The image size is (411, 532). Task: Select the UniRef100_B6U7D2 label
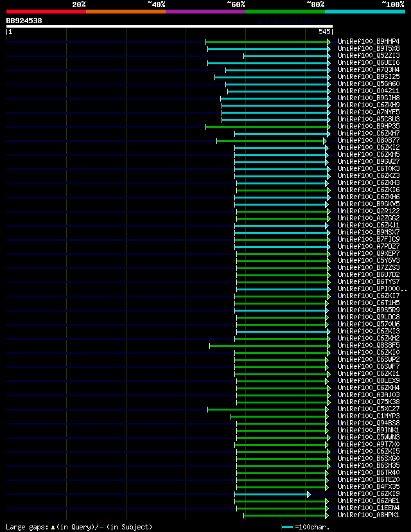click(369, 275)
